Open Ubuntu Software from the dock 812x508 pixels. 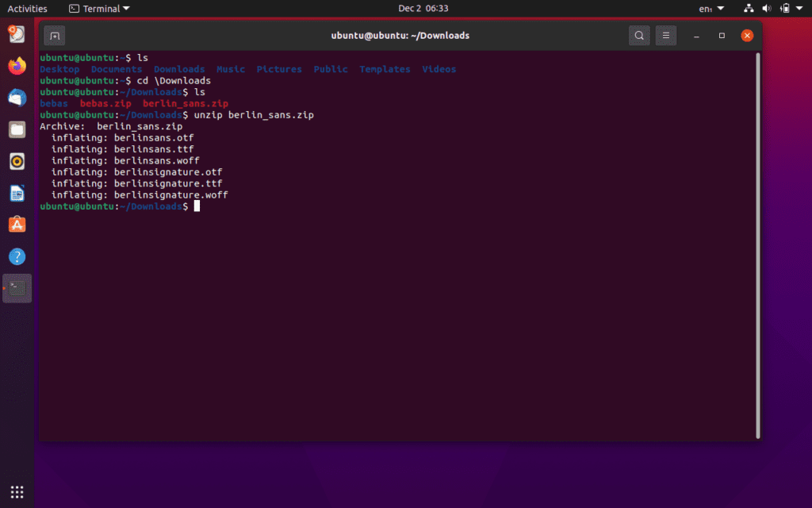click(17, 225)
